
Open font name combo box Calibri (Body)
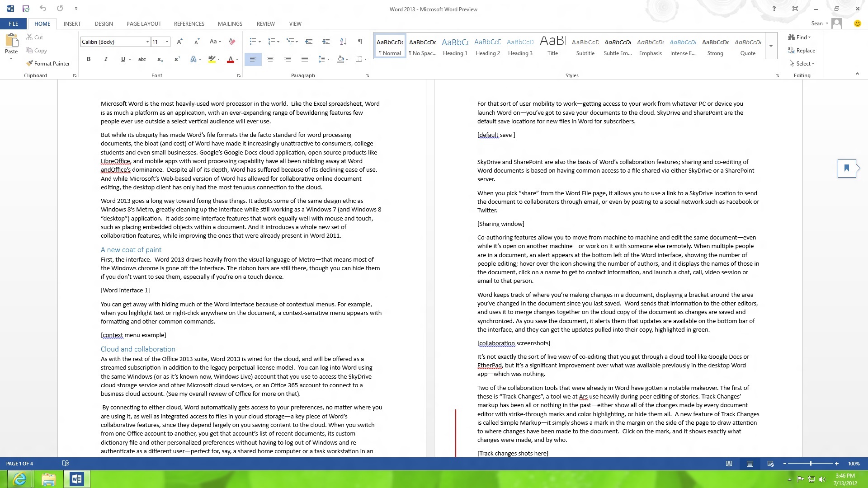115,42
